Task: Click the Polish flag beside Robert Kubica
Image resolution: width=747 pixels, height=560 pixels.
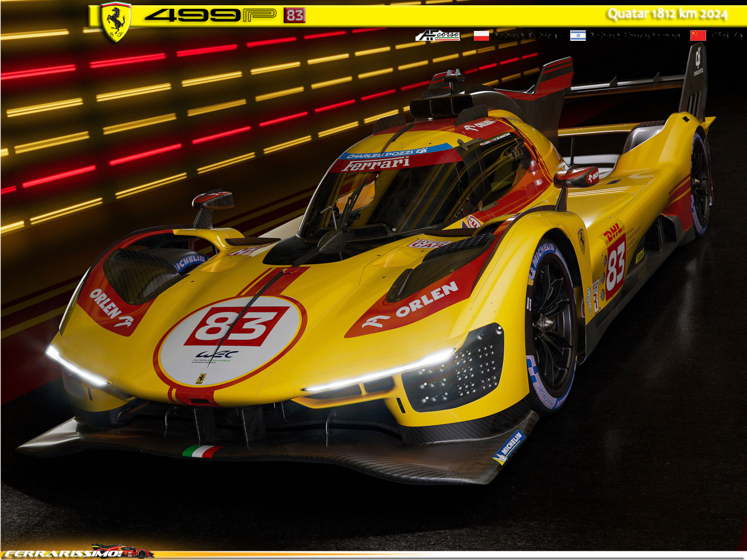Action: click(x=481, y=36)
